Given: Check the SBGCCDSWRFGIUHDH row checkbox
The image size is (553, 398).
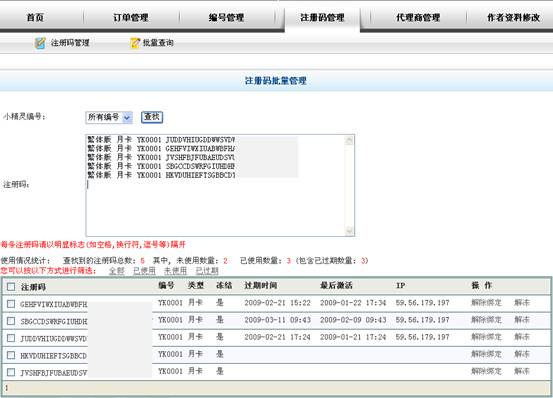Looking at the screenshot, I should click(11, 321).
